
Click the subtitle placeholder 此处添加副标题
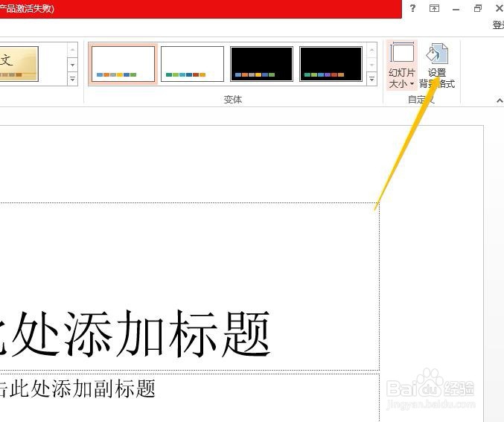pos(83,389)
